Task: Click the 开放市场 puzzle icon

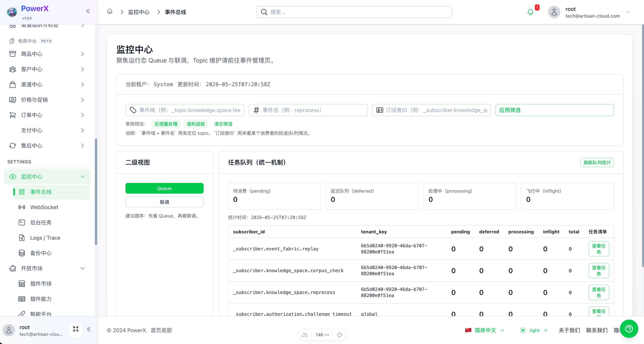Action: 12,268
